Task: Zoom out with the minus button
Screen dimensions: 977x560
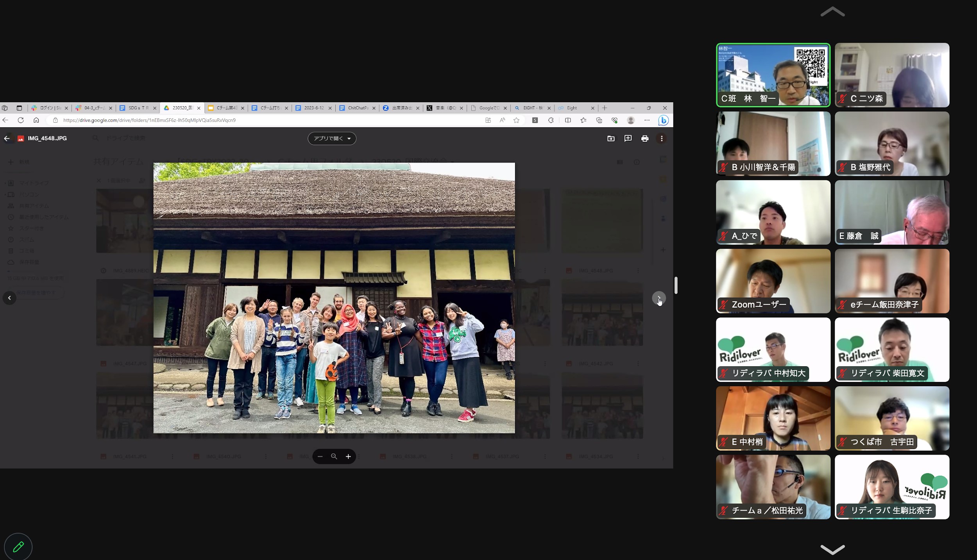Action: coord(320,457)
